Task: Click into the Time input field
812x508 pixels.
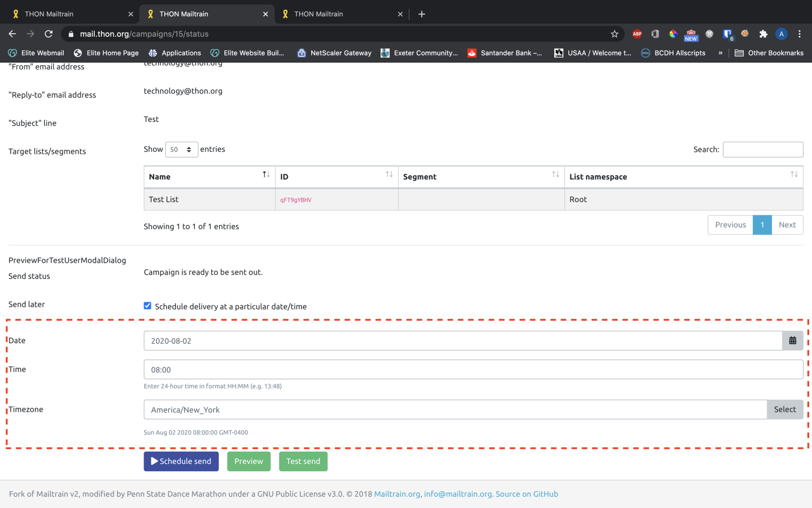Action: click(473, 370)
